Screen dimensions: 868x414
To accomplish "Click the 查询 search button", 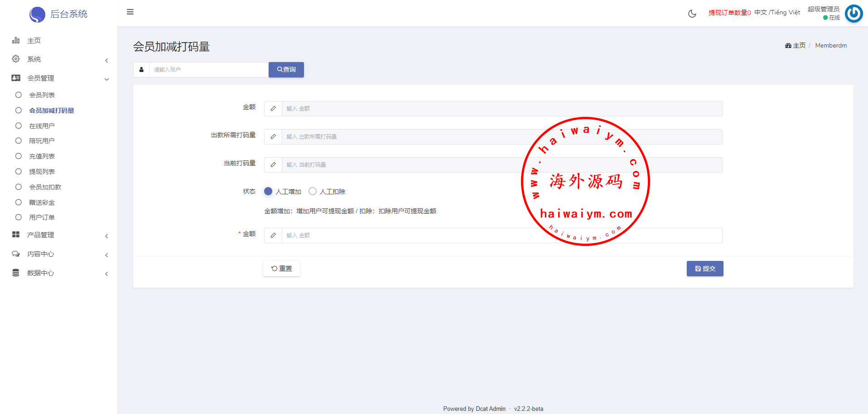I will click(286, 70).
